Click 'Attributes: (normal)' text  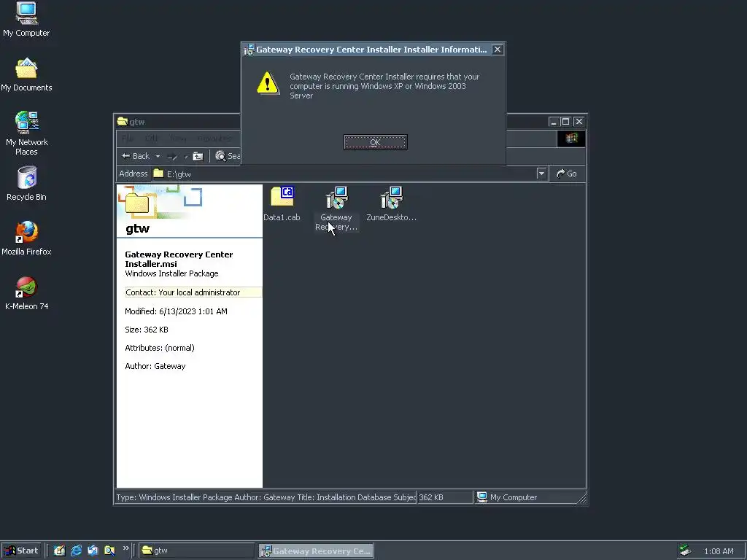click(x=160, y=348)
